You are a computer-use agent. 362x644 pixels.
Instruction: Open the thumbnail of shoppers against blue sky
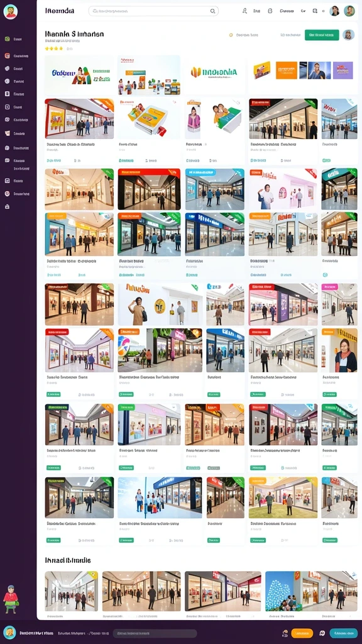pyautogui.click(x=160, y=497)
